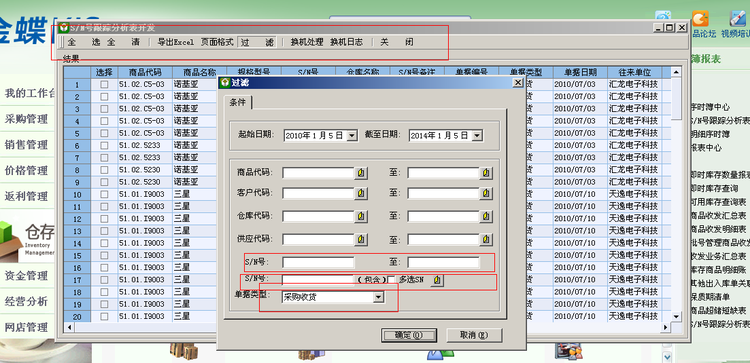Screen dimensions: 750x363
Task: Open lookup for 供应代码 end (至) field
Action: (486, 239)
